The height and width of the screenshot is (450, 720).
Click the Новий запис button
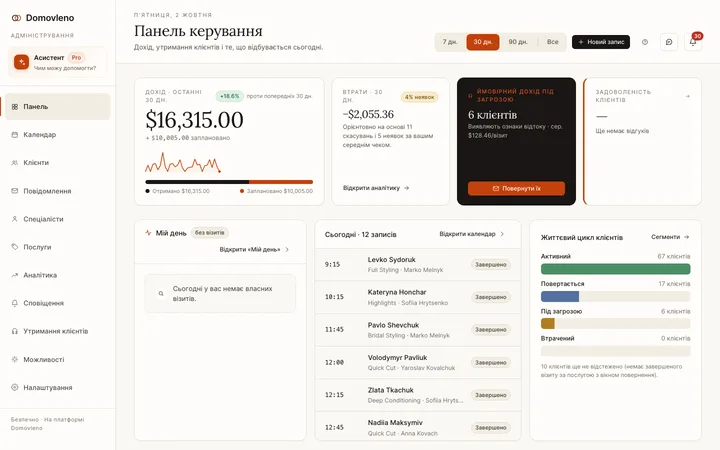click(x=601, y=42)
